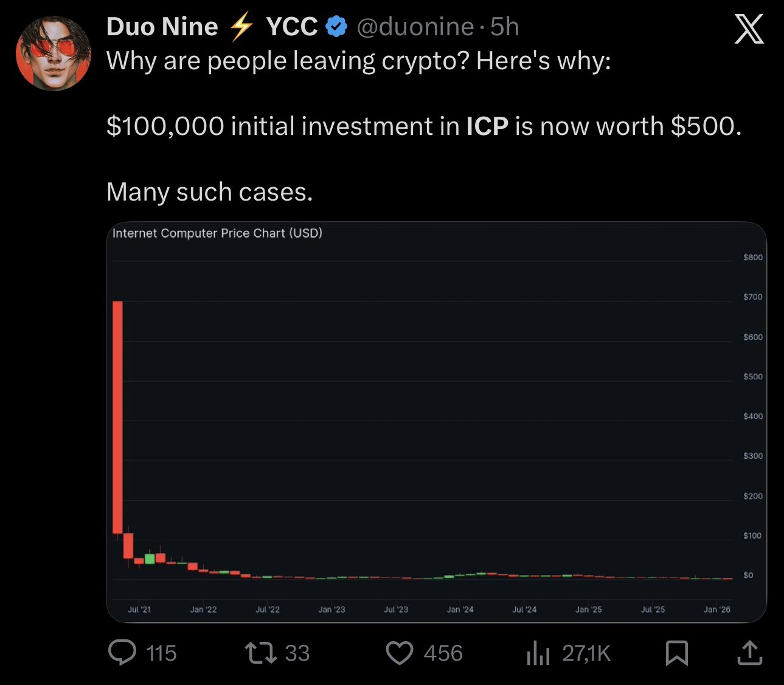Click the 33 reposts count
The width and height of the screenshot is (784, 685).
[297, 653]
